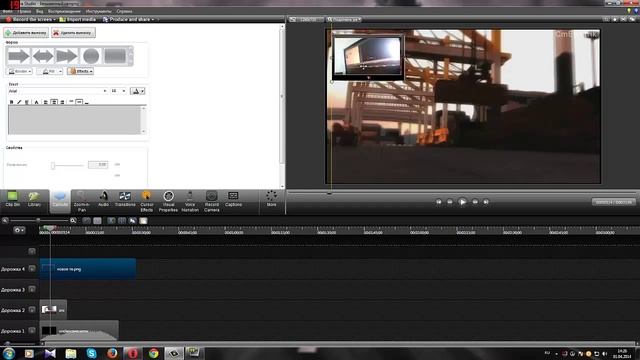Click the timeline zoom slider handle
This screenshot has width=640, height=360.
pos(38,220)
